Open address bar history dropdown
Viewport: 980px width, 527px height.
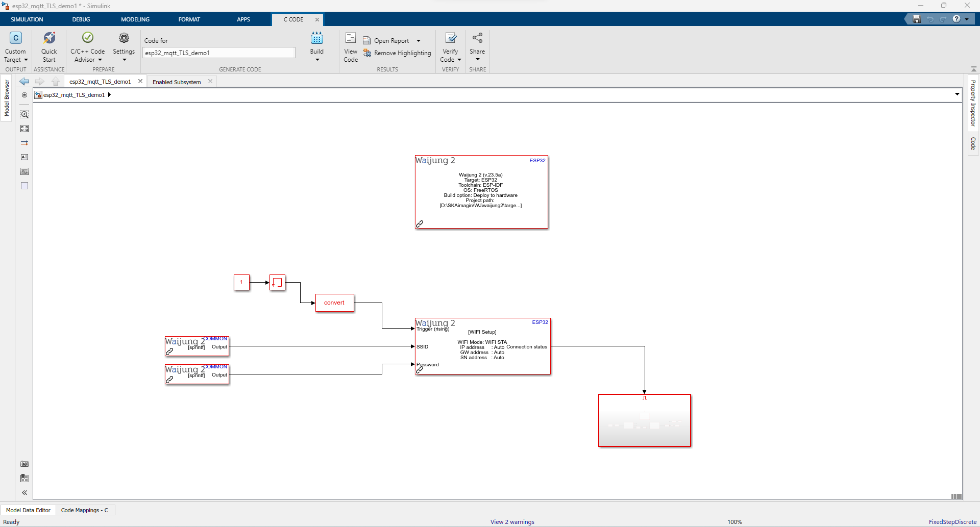[958, 94]
